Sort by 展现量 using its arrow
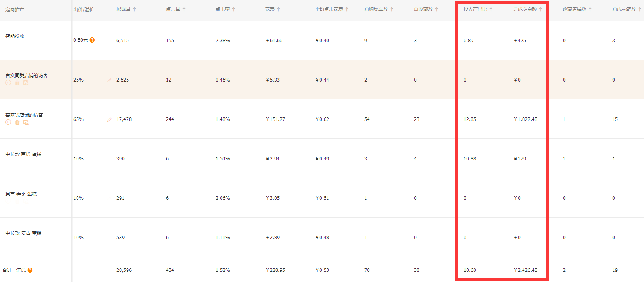 (134, 9)
